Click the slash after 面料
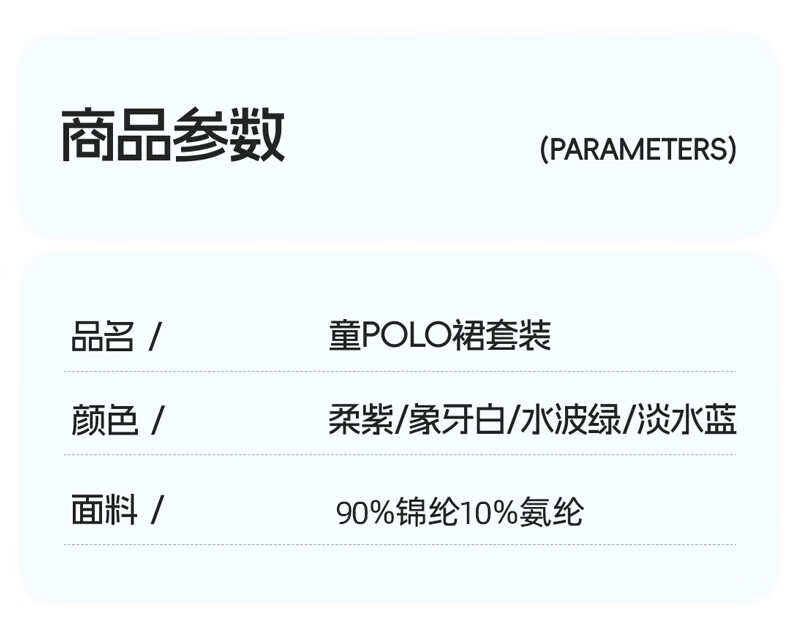This screenshot has height=625, width=790. tap(157, 510)
